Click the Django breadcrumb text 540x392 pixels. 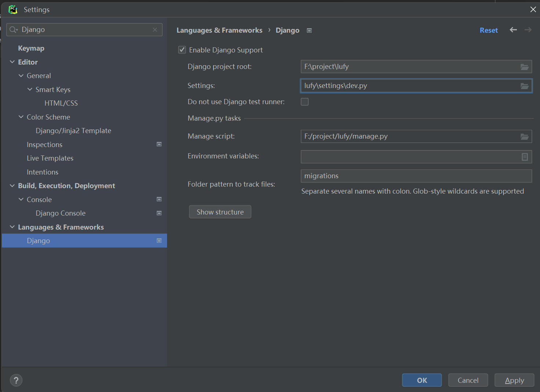(287, 30)
